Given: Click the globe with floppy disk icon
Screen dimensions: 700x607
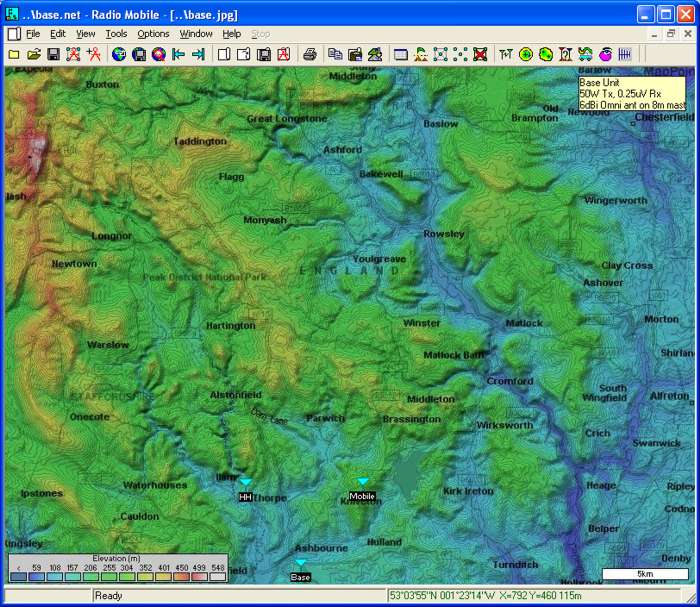Looking at the screenshot, I should [x=139, y=54].
